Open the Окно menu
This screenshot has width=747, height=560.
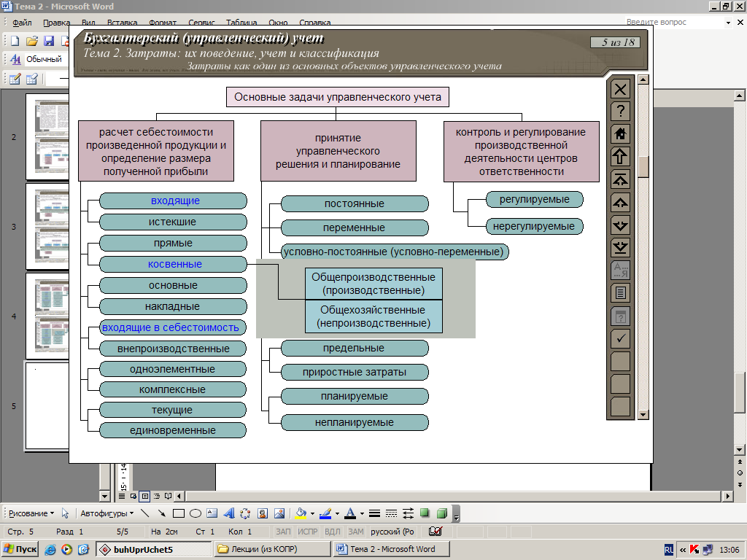click(x=278, y=23)
